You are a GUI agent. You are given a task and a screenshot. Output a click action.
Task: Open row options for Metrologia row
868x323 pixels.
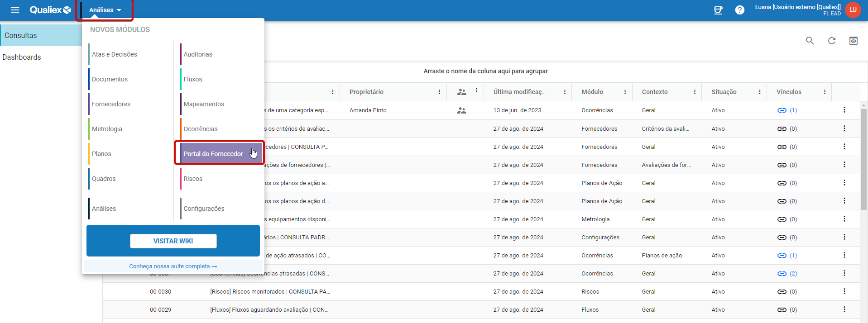844,219
